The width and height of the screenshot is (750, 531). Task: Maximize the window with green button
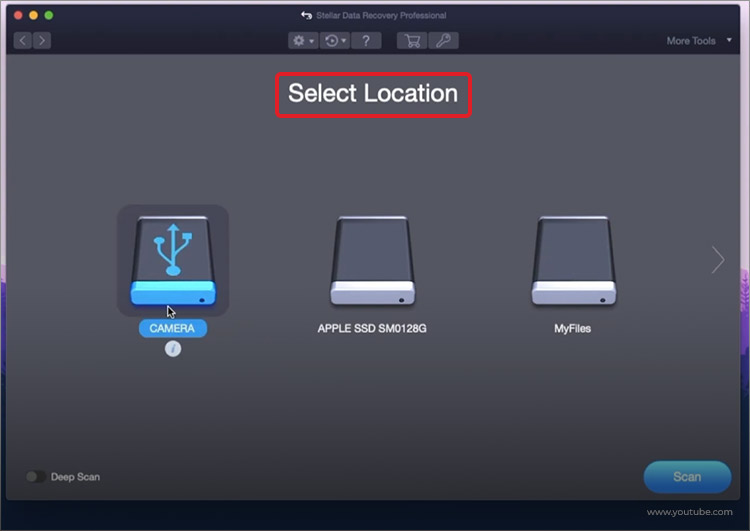(49, 15)
